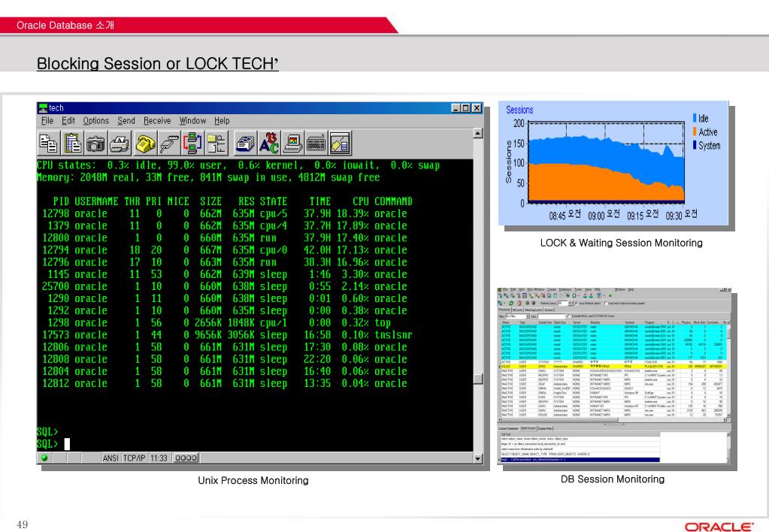The width and height of the screenshot is (769, 532).
Task: Open the Options menu
Action: coord(95,121)
